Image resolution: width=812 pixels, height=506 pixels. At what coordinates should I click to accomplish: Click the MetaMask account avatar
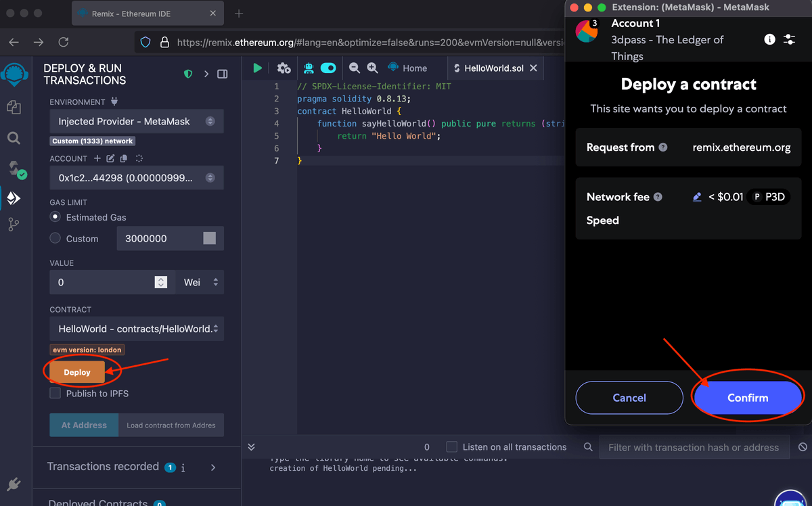[x=587, y=31]
